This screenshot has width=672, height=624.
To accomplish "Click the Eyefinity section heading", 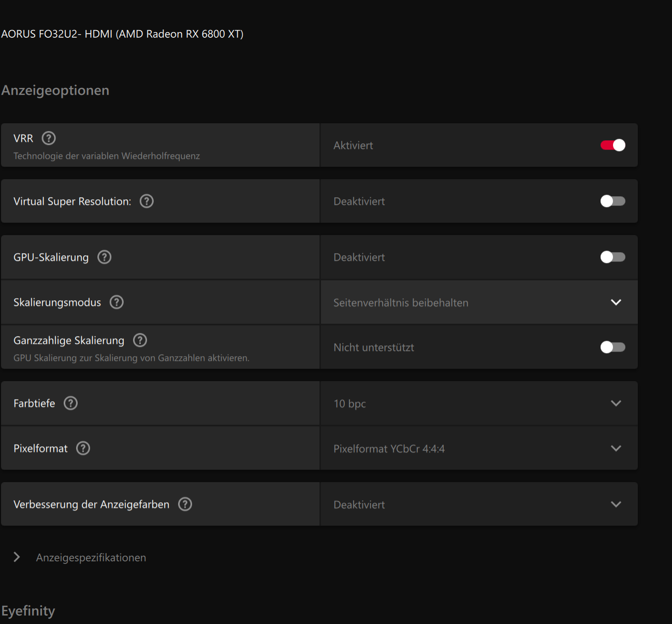I will [28, 611].
